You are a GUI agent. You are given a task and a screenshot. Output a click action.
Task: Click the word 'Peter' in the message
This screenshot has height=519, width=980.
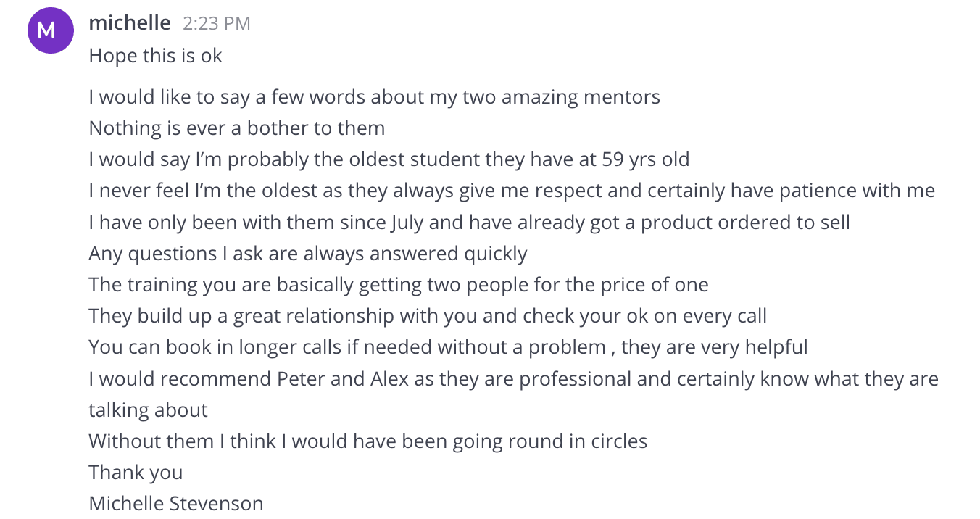pos(301,378)
